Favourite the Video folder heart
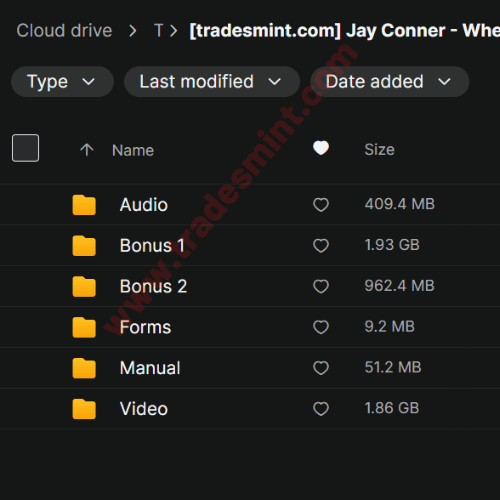This screenshot has width=500, height=500. (321, 409)
